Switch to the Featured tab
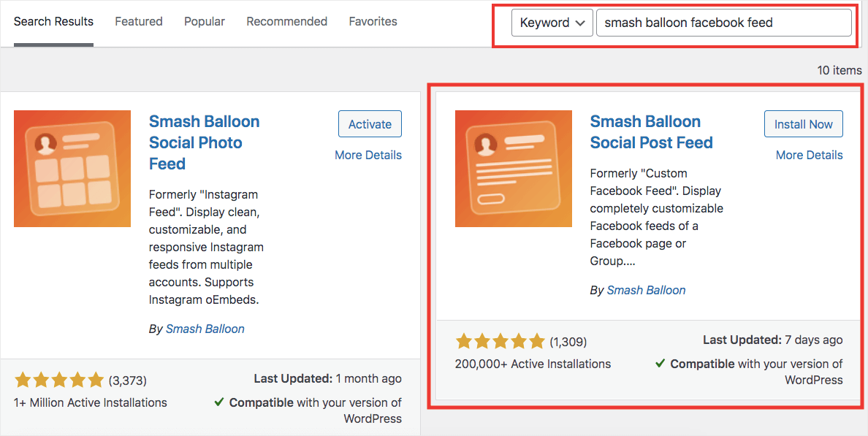The height and width of the screenshot is (436, 868). coord(138,21)
